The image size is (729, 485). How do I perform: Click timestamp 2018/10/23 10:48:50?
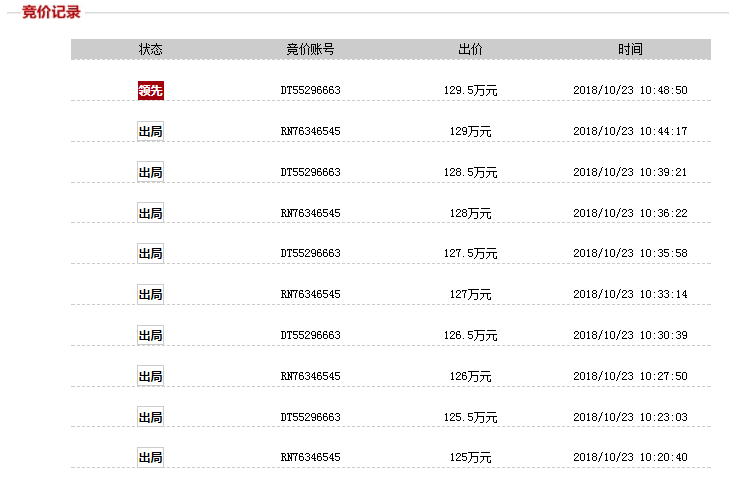tap(630, 90)
